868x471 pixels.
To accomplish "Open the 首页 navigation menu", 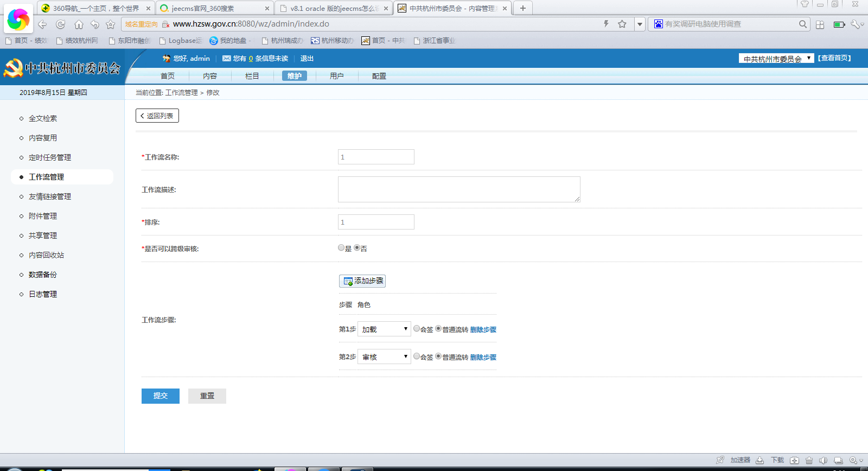I will [x=168, y=76].
